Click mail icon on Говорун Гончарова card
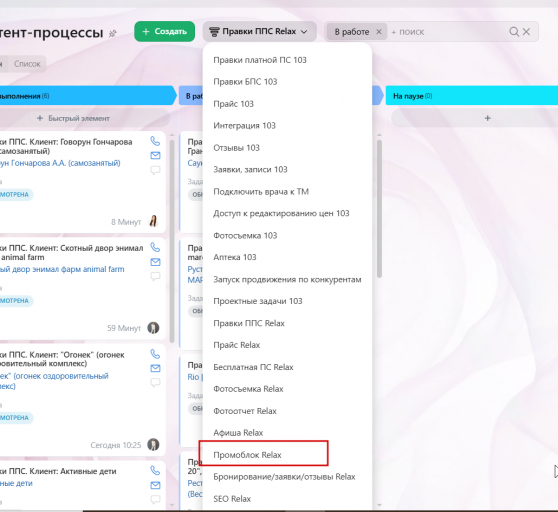Image resolution: width=558 pixels, height=512 pixels. (155, 155)
